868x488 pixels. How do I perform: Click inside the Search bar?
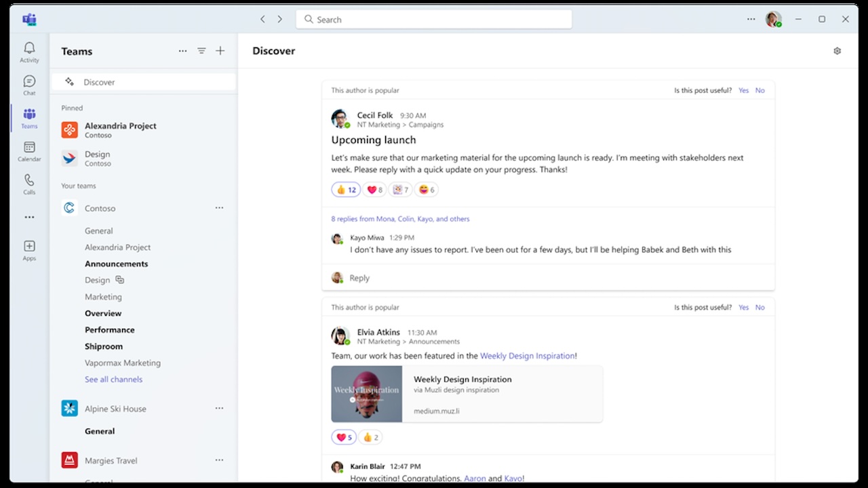(434, 19)
